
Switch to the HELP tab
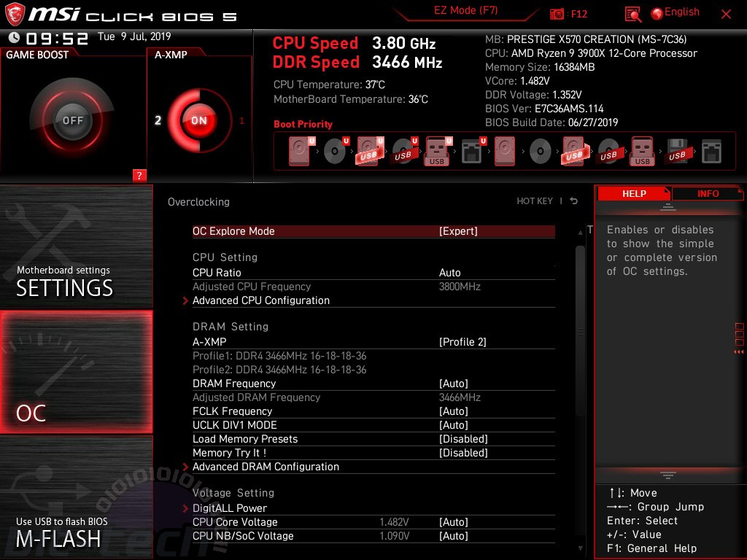tap(634, 193)
